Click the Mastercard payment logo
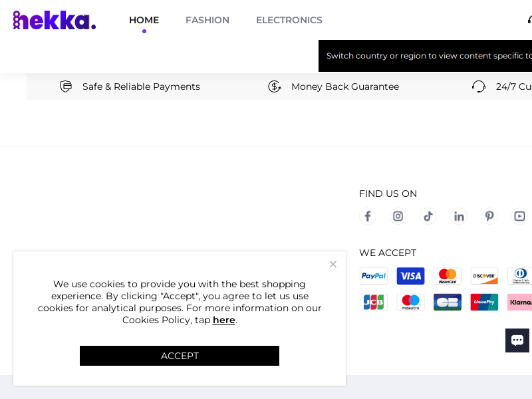Screen dimensions: 532x399 (448, 276)
